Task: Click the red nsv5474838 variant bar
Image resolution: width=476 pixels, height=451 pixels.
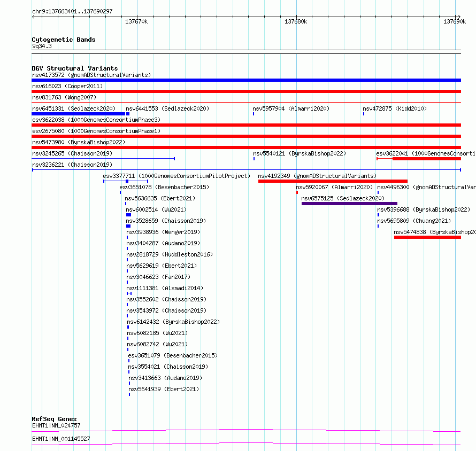Action: [427, 237]
